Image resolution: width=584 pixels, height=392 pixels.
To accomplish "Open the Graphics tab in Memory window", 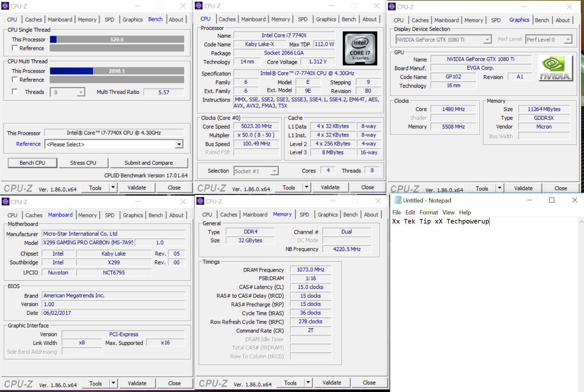I will (327, 214).
